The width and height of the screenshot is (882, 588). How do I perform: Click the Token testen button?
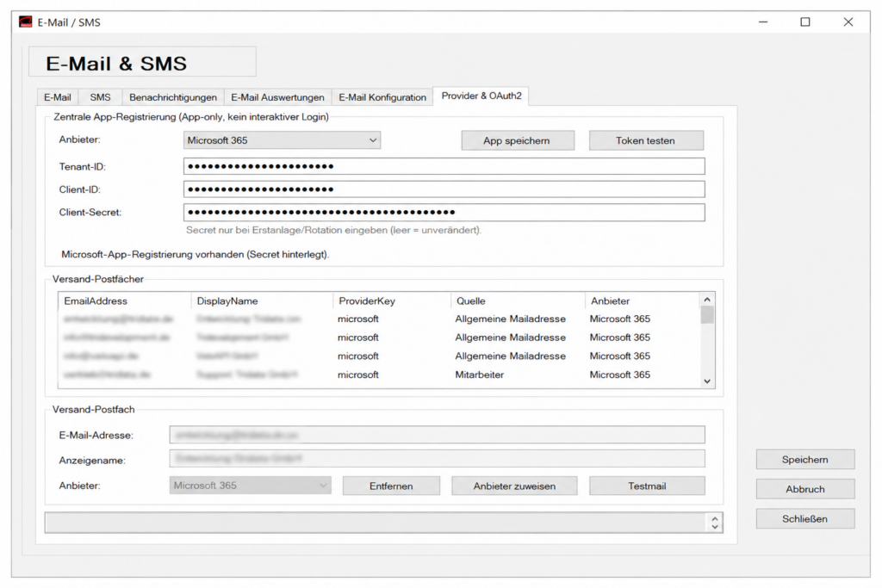(x=646, y=140)
